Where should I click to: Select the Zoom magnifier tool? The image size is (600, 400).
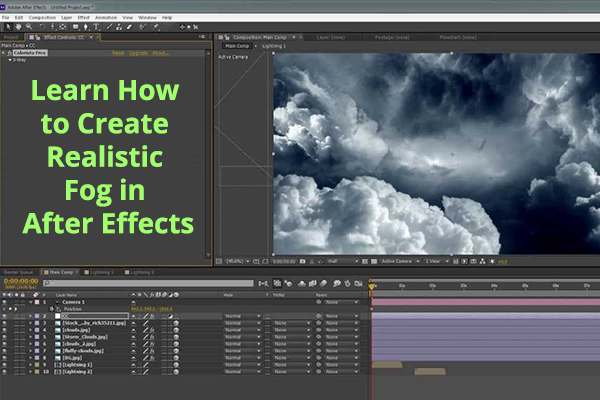pos(29,27)
